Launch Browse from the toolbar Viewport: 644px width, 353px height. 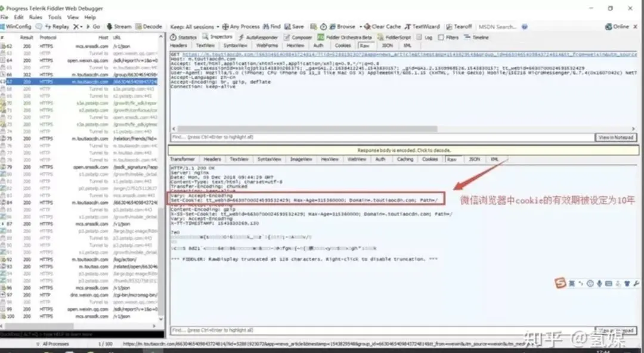coord(342,26)
